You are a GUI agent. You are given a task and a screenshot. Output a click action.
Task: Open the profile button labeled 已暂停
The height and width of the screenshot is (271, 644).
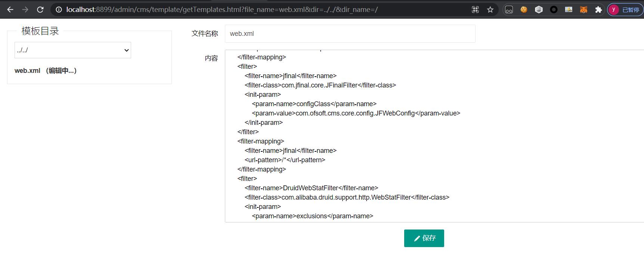(625, 10)
